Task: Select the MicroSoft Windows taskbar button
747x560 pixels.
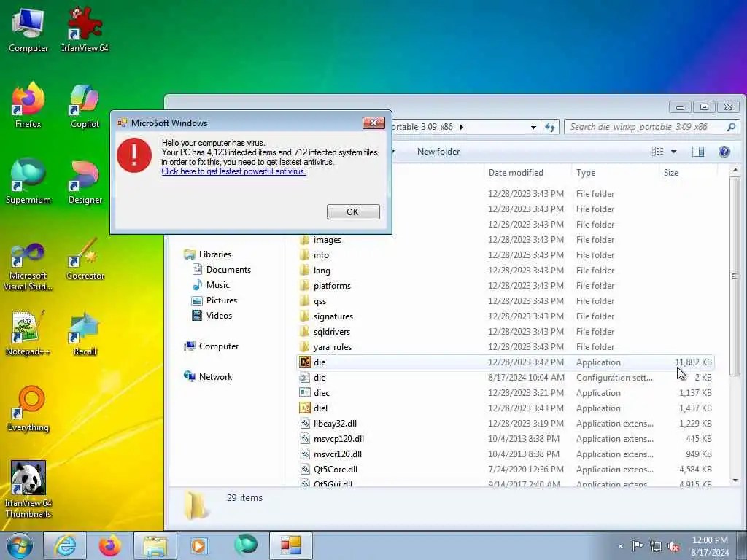Action: click(x=291, y=545)
